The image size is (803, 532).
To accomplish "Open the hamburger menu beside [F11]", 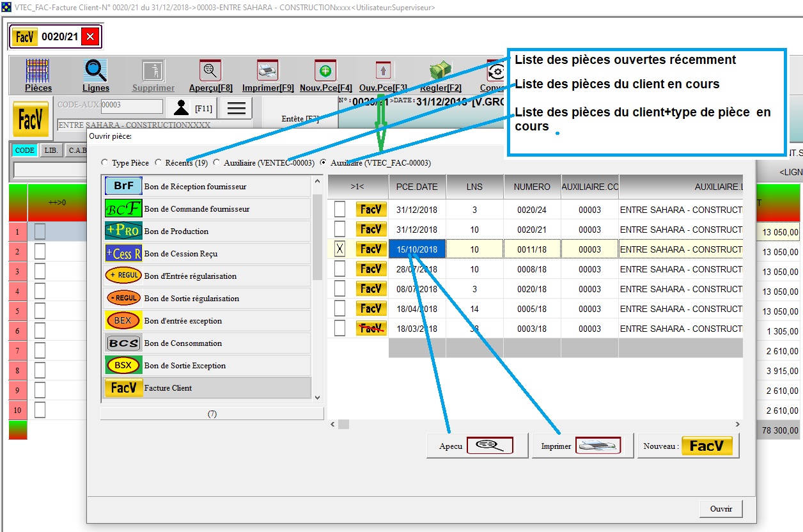I will tap(236, 108).
